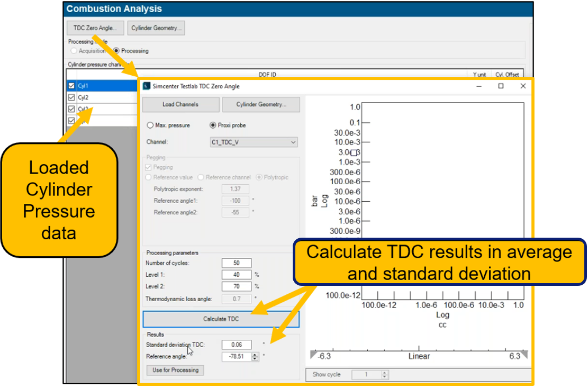
Task: Click Load Channels in the TDC dialog
Action: (180, 105)
